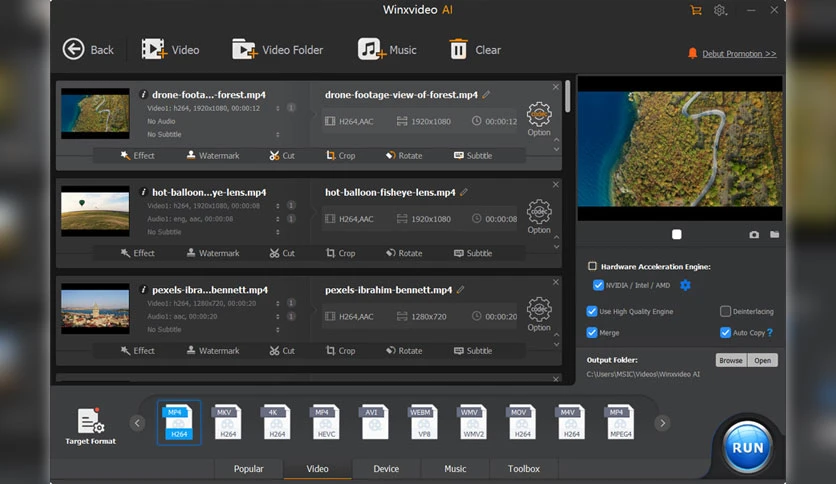This screenshot has height=484, width=836.
Task: Expand Audio1 track selector for pexels-ibrahim file
Action: pyautogui.click(x=278, y=317)
